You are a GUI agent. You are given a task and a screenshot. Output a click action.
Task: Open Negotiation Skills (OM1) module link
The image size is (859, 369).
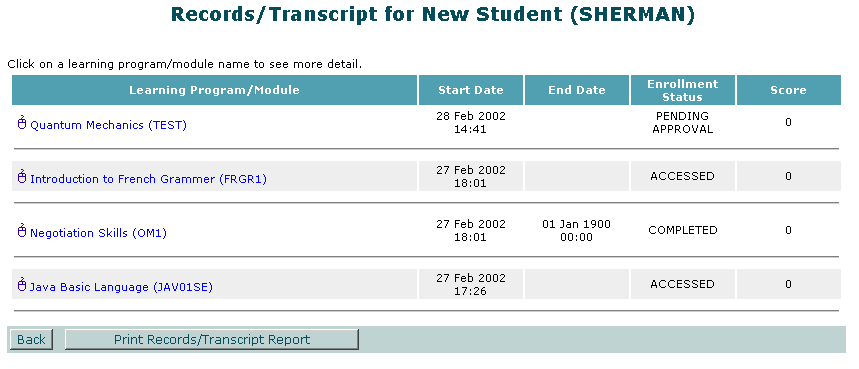click(x=99, y=233)
